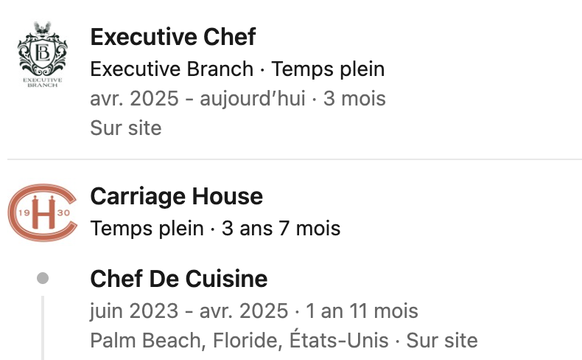Click the Sur site label under Executive Chef

[x=126, y=128]
